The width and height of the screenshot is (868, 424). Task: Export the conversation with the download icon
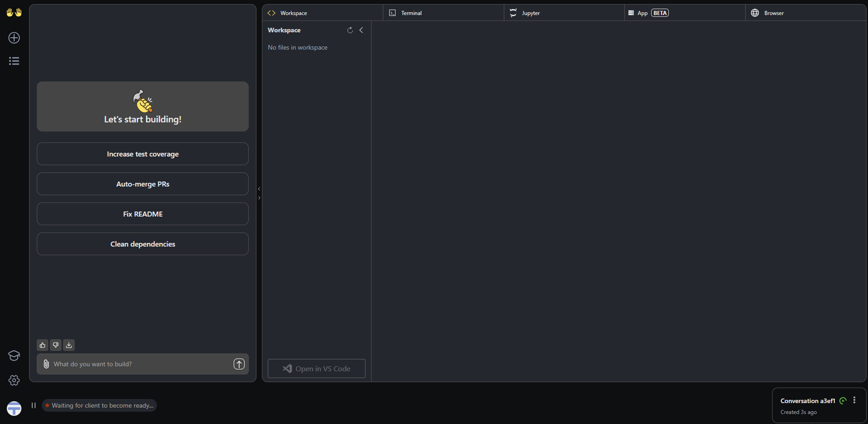[x=69, y=345]
